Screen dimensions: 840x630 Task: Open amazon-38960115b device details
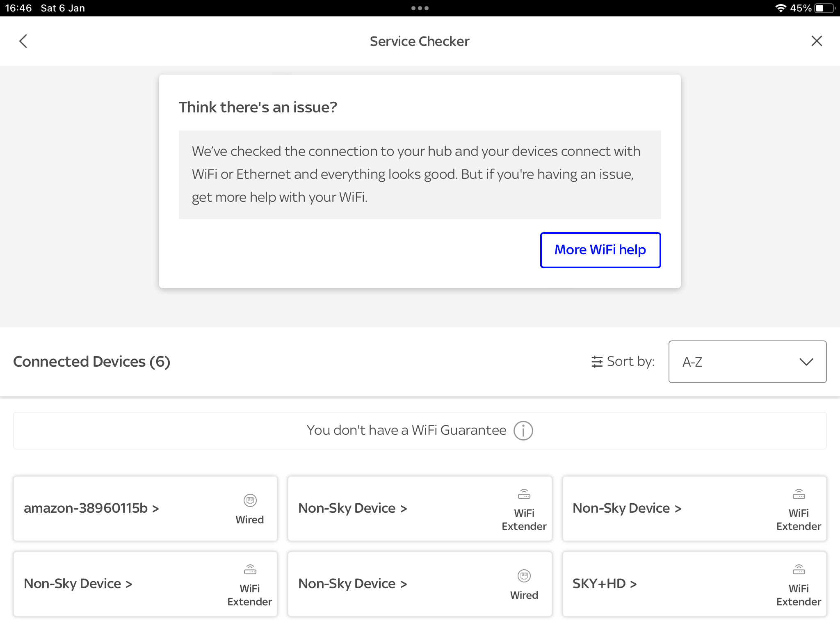(91, 508)
